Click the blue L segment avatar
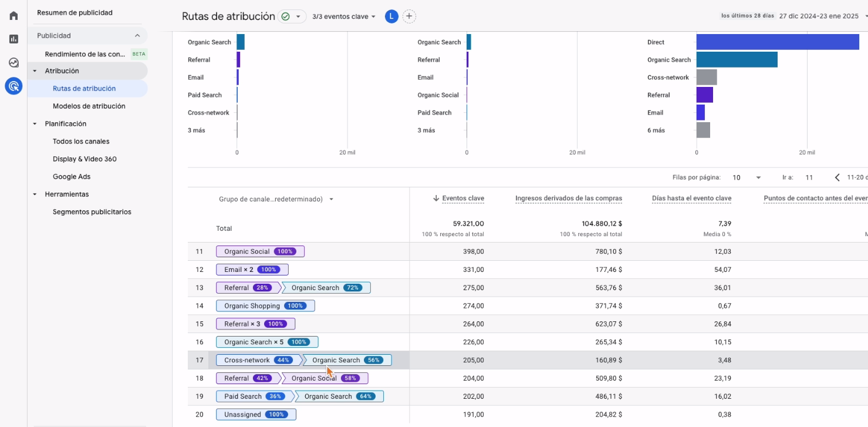Image resolution: width=868 pixels, height=427 pixels. 391,16
